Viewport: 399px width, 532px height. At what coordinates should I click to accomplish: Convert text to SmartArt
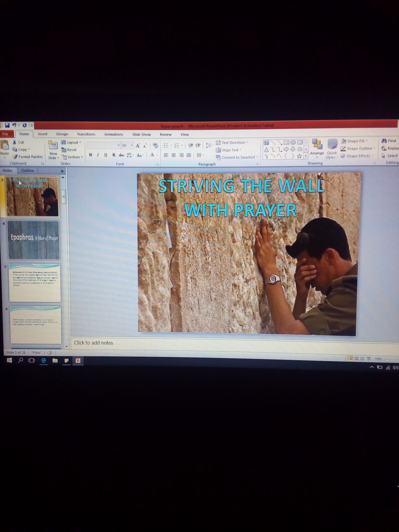click(237, 157)
